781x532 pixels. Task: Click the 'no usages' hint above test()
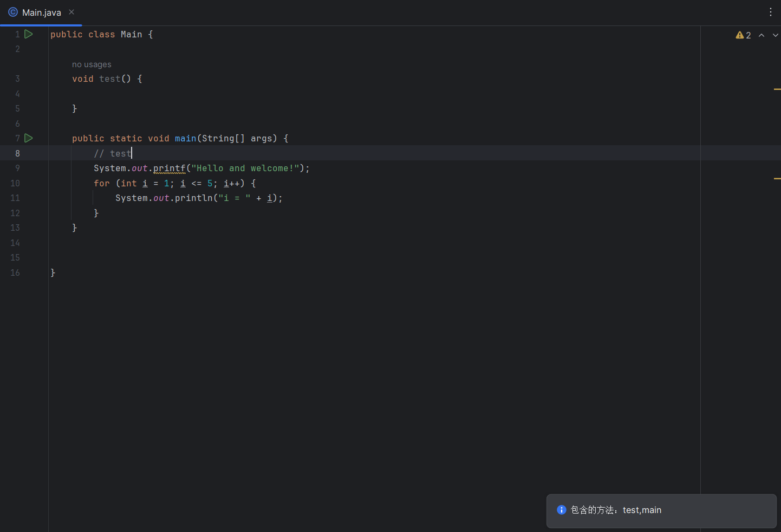92,64
